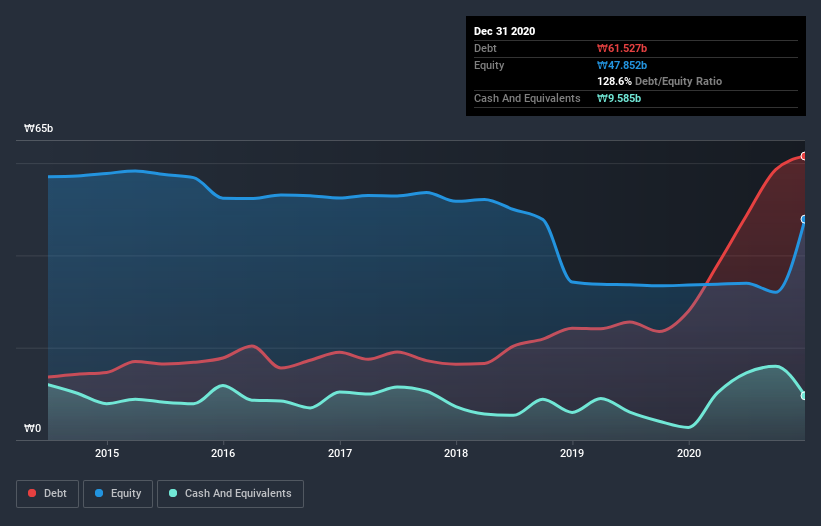Click the red Debt data point marker
The height and width of the screenshot is (526, 821).
click(804, 156)
